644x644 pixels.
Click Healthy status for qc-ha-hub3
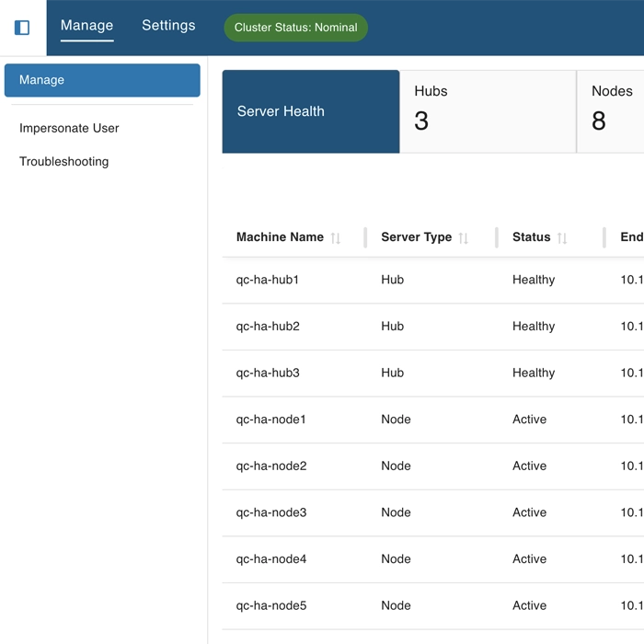point(534,373)
